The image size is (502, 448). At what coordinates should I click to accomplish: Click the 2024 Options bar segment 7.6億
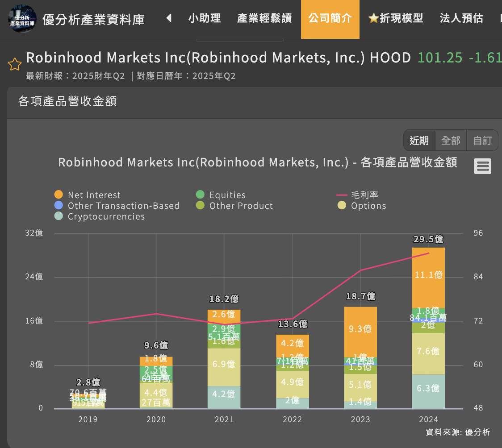428,354
